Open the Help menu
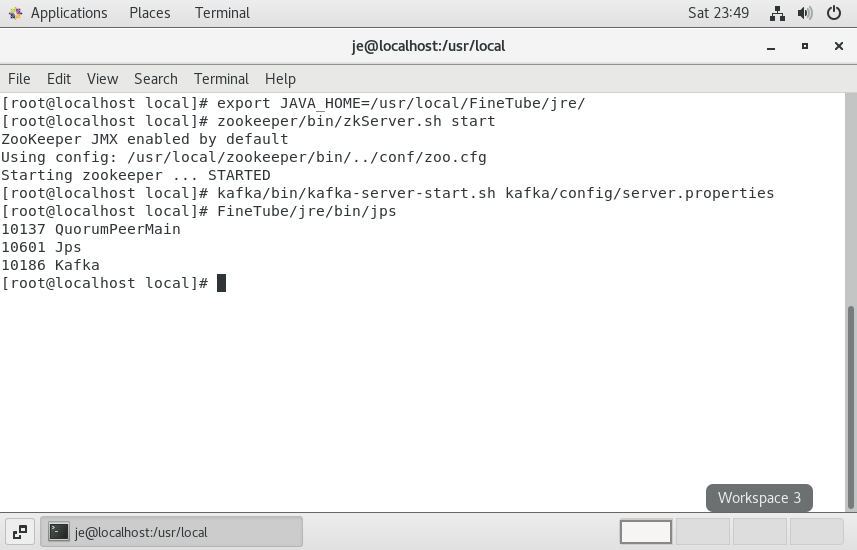The image size is (857, 550). point(280,79)
